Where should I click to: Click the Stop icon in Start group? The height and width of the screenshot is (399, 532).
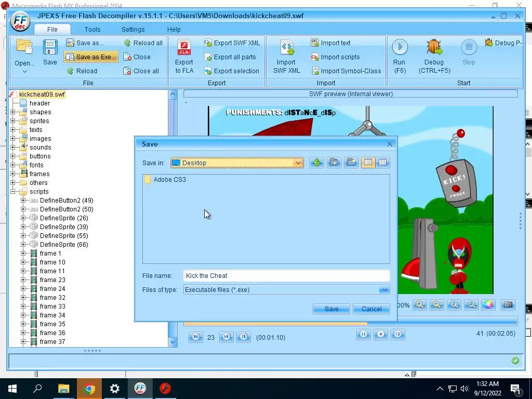click(469, 47)
